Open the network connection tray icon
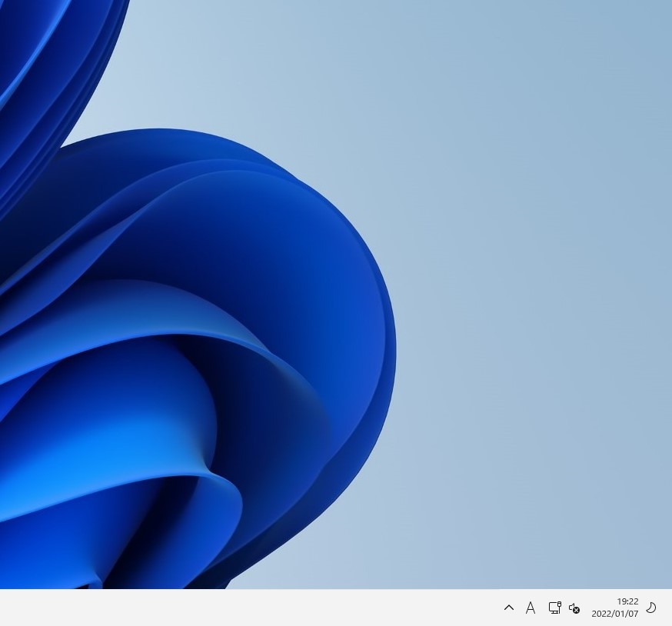This screenshot has width=672, height=626. pyautogui.click(x=554, y=608)
